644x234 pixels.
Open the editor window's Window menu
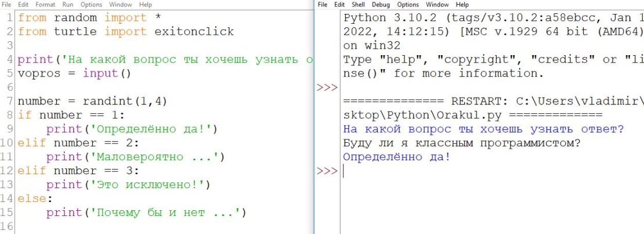click(x=120, y=5)
